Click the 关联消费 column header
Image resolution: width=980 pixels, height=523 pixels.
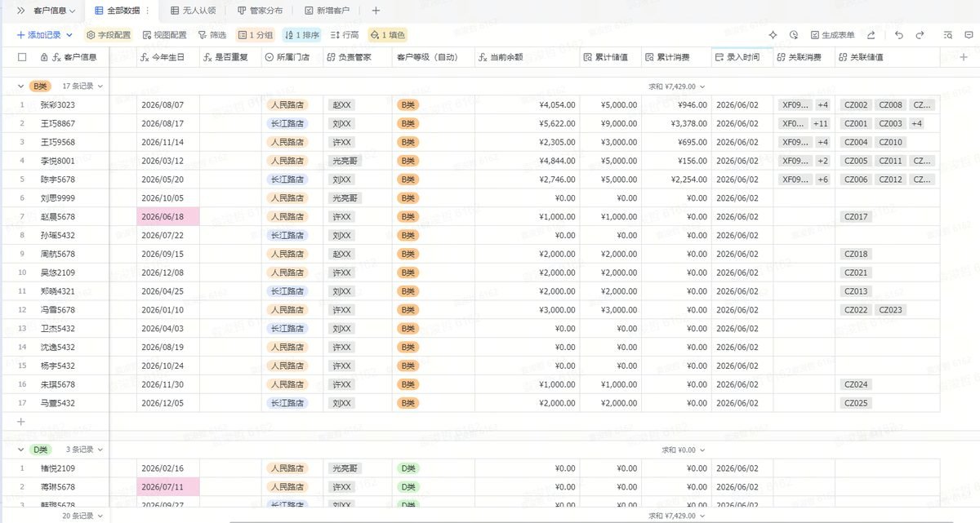coord(804,57)
